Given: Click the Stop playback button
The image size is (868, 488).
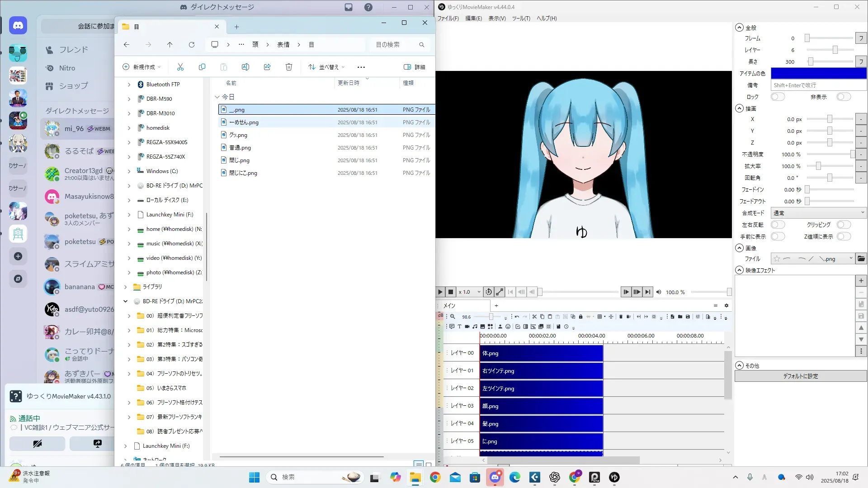Looking at the screenshot, I should click(x=451, y=292).
